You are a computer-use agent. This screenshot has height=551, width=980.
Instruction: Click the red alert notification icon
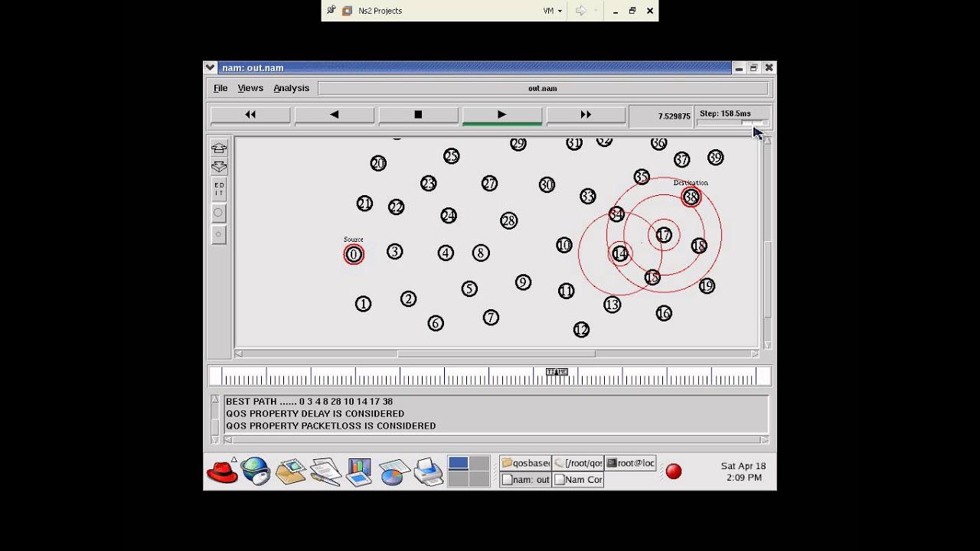674,471
